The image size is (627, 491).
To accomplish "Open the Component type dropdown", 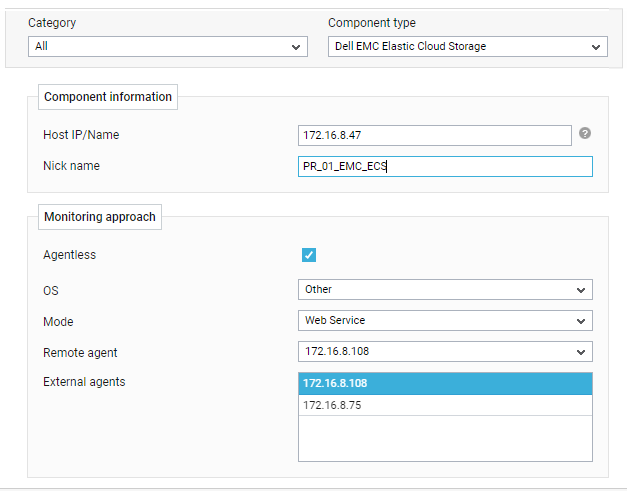I will [x=467, y=46].
